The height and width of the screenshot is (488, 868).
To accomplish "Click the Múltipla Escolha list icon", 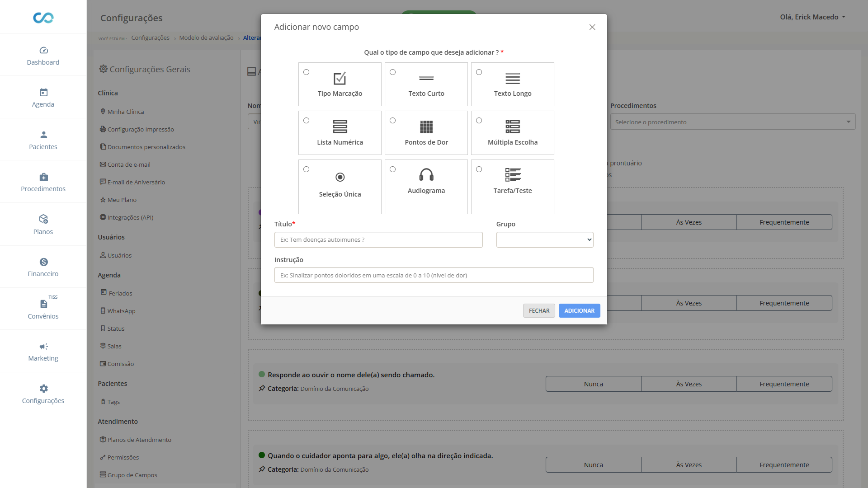I will coord(513,127).
